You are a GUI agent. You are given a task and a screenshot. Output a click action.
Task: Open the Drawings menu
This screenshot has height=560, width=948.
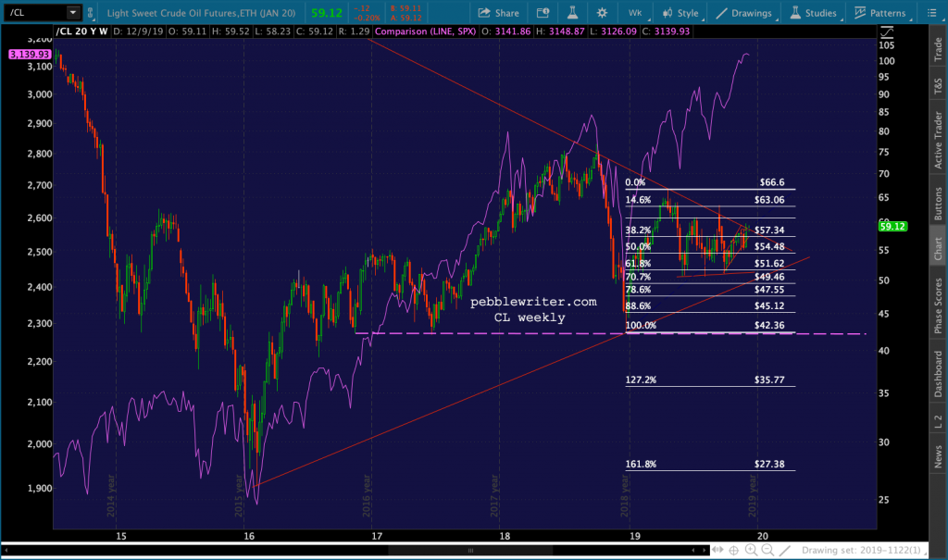click(x=745, y=13)
